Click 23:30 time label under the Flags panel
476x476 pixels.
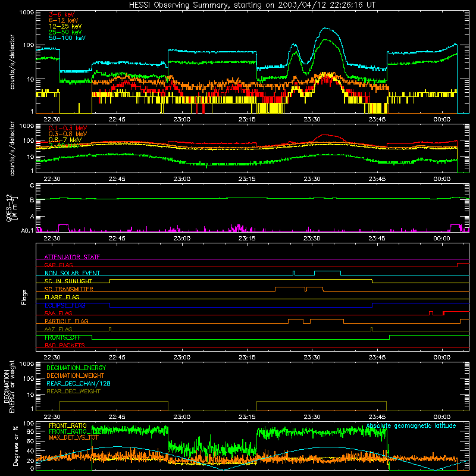312,358
